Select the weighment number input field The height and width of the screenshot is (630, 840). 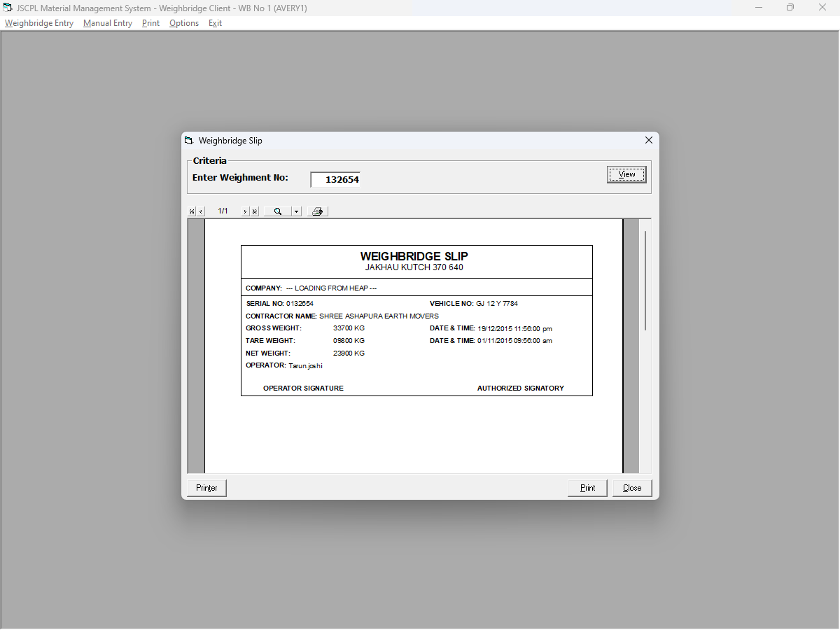[x=335, y=179]
